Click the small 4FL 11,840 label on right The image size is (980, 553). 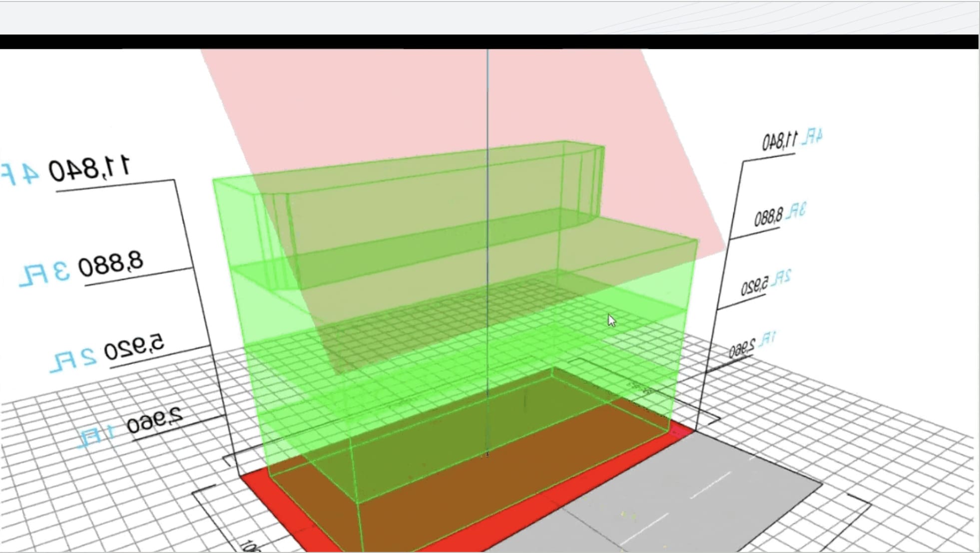pyautogui.click(x=792, y=139)
